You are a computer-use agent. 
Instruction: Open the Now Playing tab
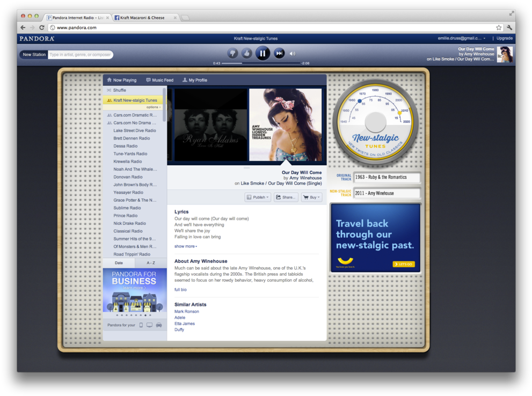121,80
